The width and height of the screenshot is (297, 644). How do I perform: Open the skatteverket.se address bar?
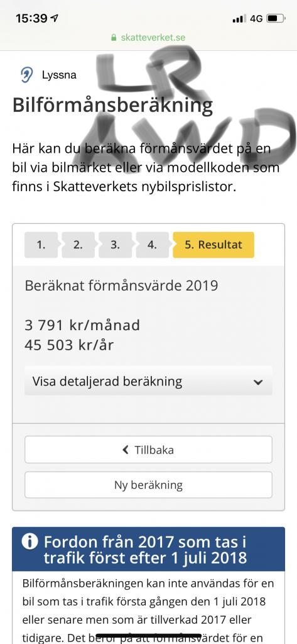pos(148,38)
